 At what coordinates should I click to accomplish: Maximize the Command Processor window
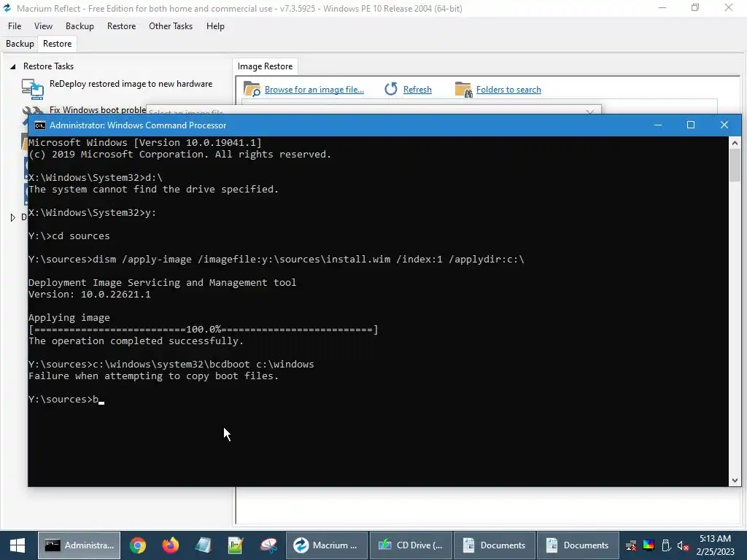[x=691, y=125]
